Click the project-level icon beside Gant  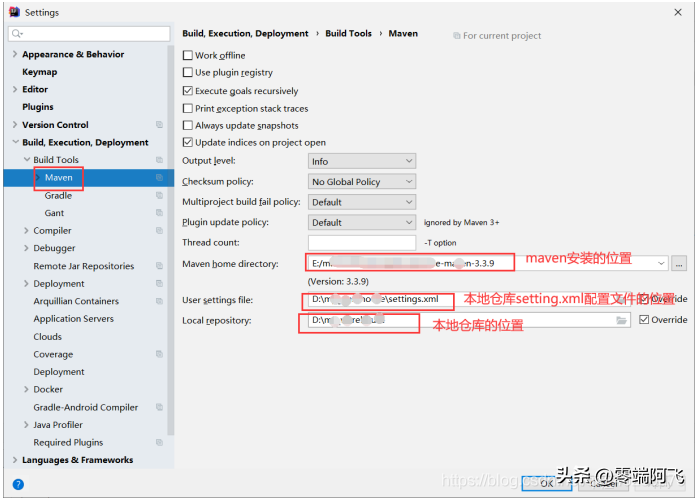[159, 213]
